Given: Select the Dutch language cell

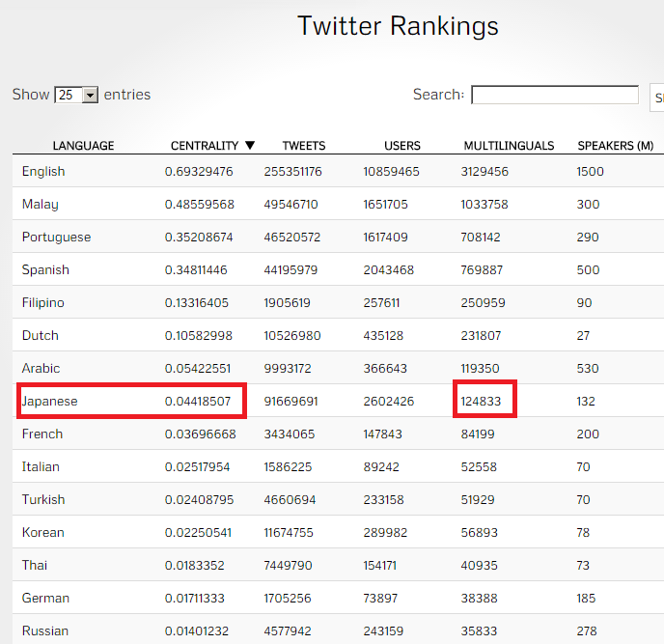Looking at the screenshot, I should tap(41, 336).
